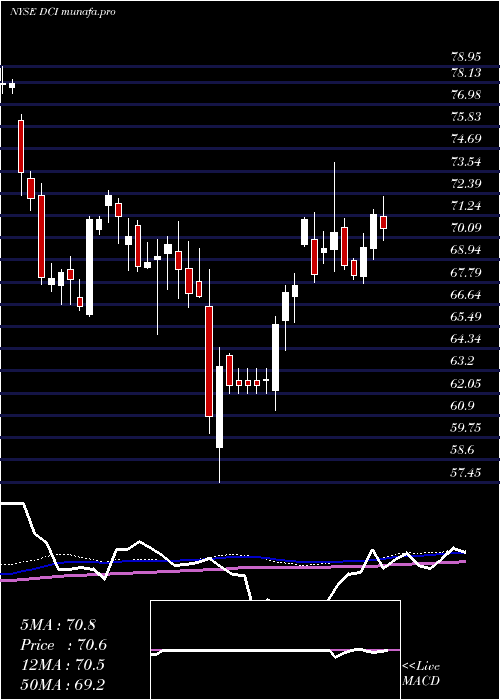This screenshot has width=500, height=700.
Task: Click the 'Price : 70.6' readout
Action: click(64, 645)
